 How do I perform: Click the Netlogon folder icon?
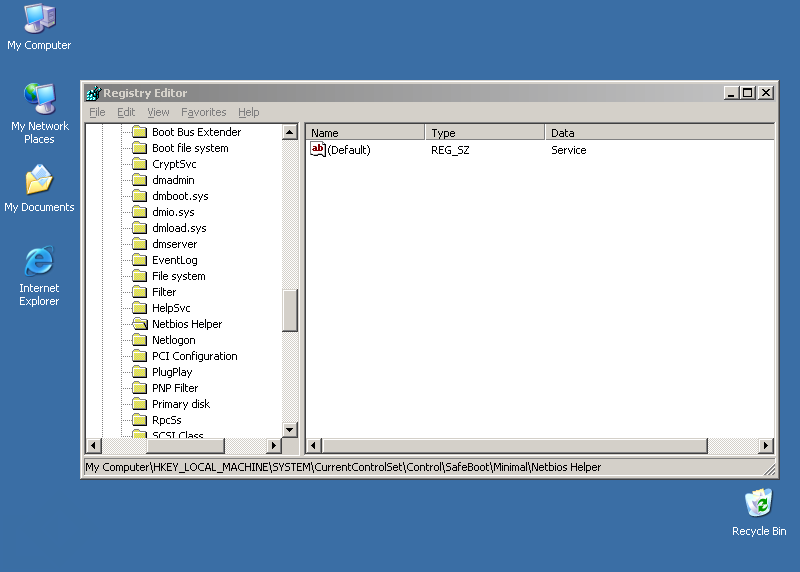(x=139, y=340)
